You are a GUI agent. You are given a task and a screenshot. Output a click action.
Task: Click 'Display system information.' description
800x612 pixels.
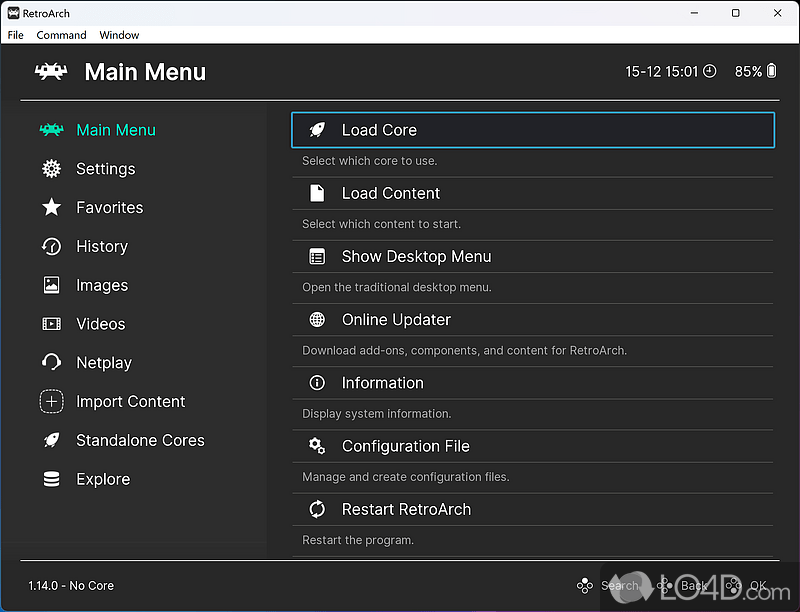[377, 414]
